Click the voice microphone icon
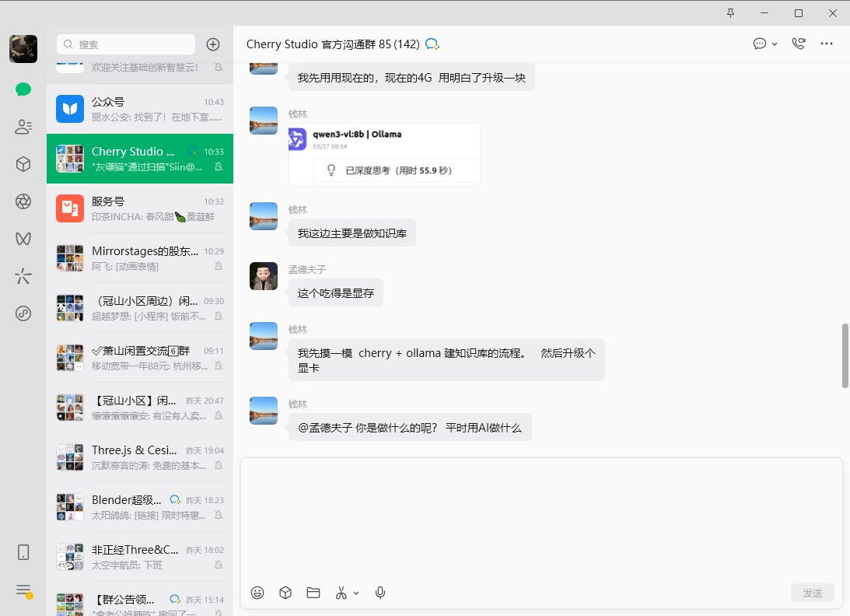Screen dimensions: 850x616 coord(380,593)
